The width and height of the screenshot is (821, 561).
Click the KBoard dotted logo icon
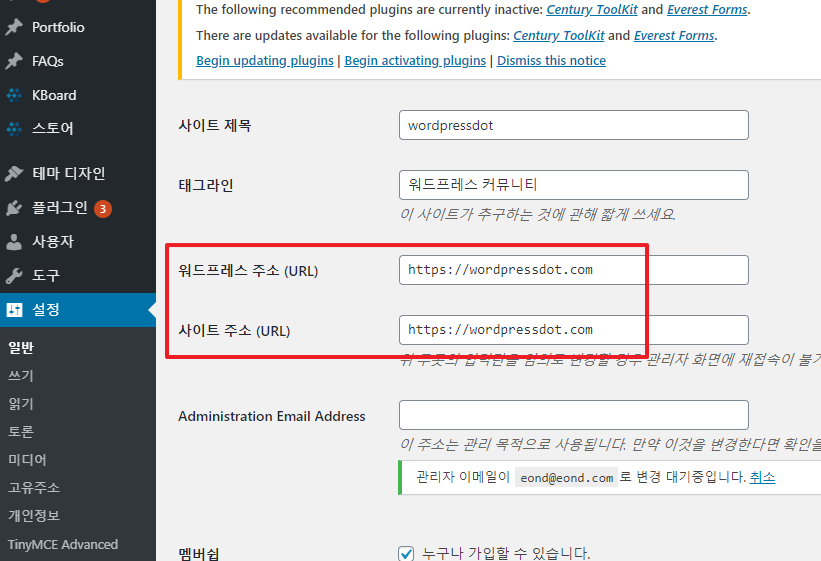[14, 95]
